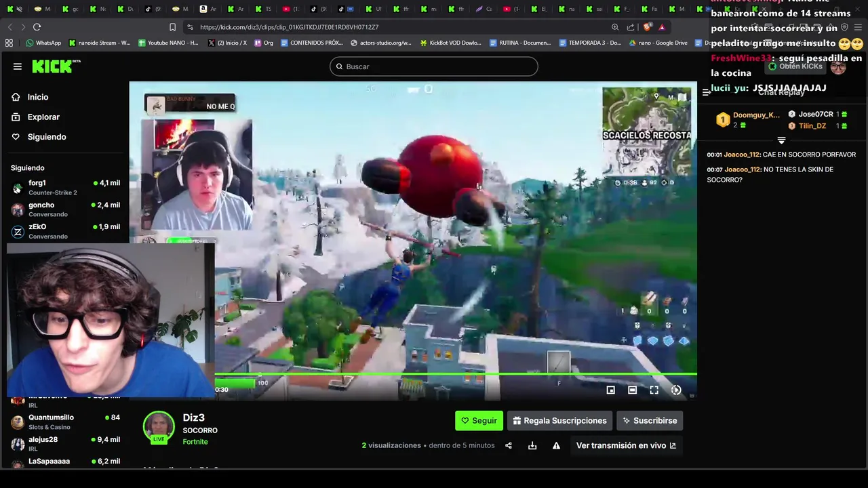This screenshot has height=488, width=868.
Task: Open playback speed settings icon
Action: click(x=675, y=390)
